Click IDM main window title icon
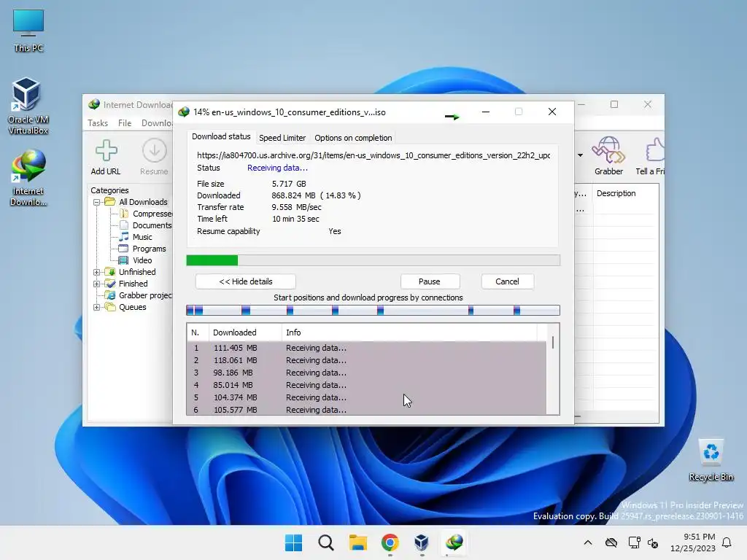 click(x=94, y=104)
